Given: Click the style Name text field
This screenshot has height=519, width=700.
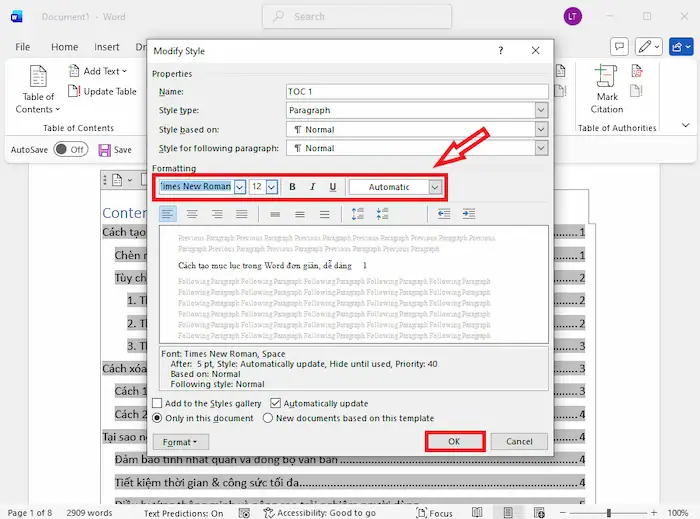Looking at the screenshot, I should pyautogui.click(x=417, y=92).
